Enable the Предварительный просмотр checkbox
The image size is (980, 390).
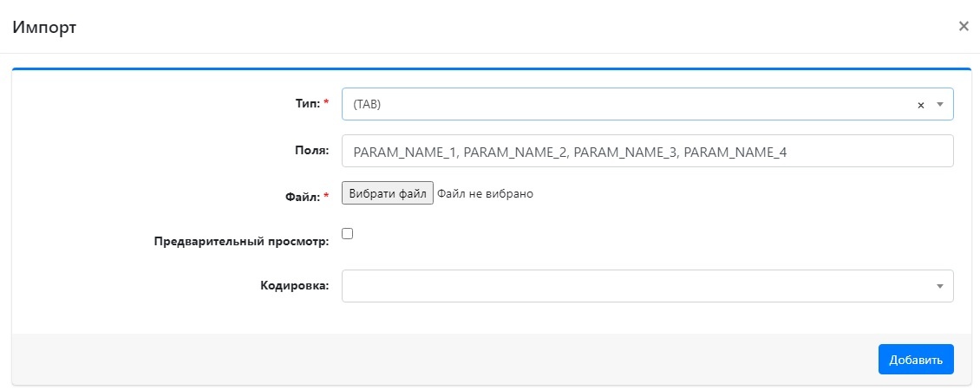click(x=348, y=233)
